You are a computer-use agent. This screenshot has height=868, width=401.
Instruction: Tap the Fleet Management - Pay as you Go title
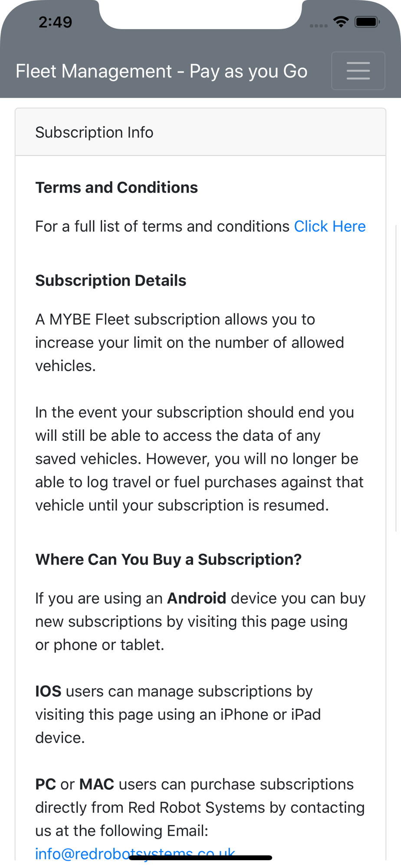(x=161, y=71)
